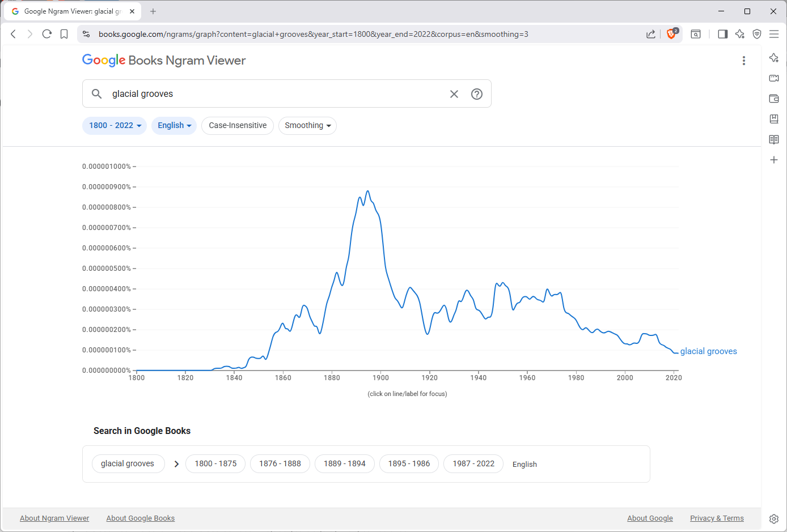Go back using the browser back arrow
This screenshot has height=532, width=787.
pos(14,34)
